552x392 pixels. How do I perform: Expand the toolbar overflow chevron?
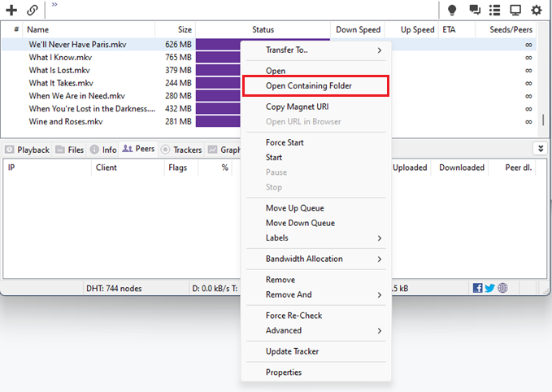54,5
